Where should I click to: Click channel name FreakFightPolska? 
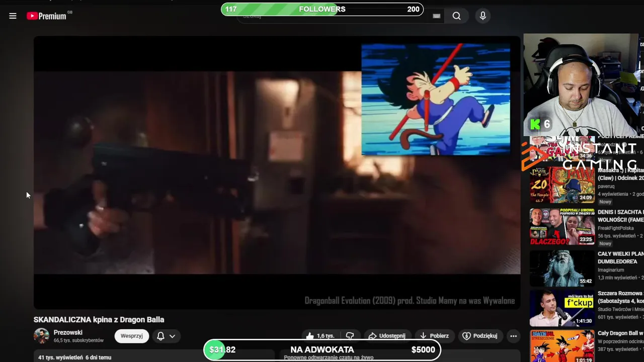click(616, 228)
